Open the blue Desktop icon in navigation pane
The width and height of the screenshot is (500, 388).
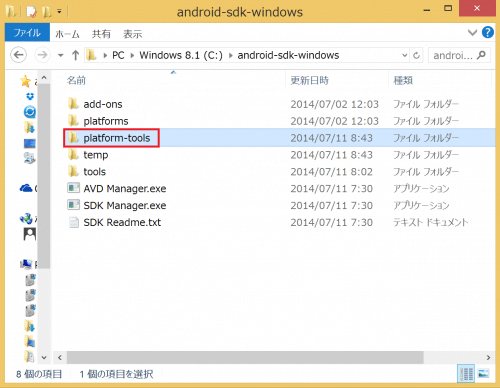[x=30, y=144]
